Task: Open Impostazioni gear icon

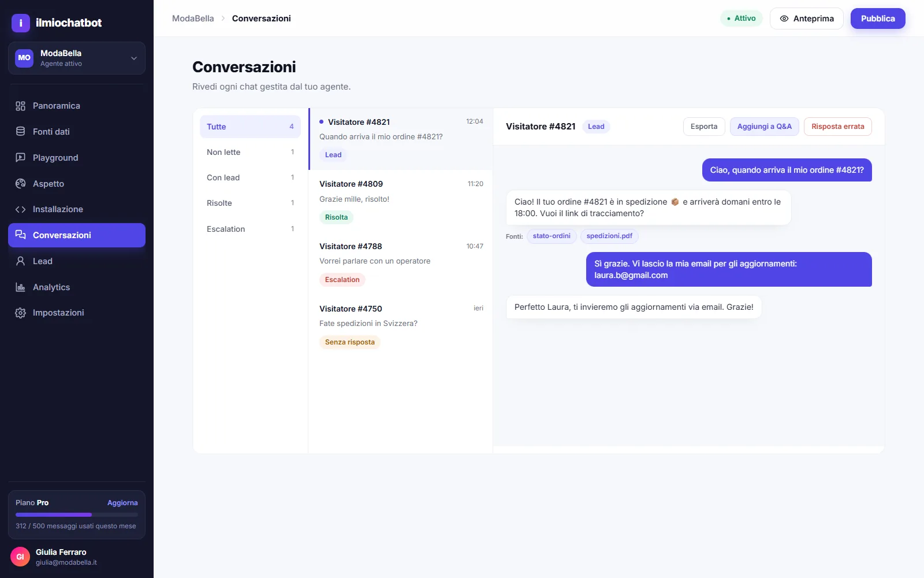Action: coord(21,313)
